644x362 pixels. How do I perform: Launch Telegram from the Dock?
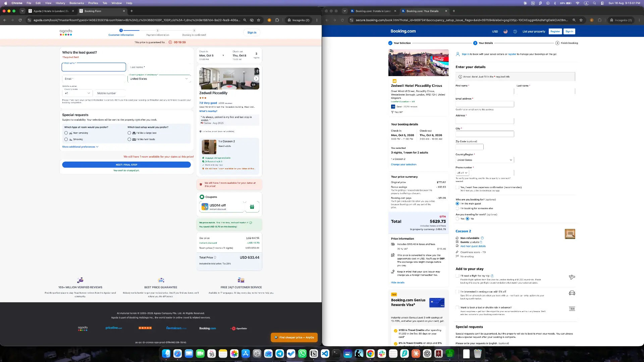[x=280, y=354]
